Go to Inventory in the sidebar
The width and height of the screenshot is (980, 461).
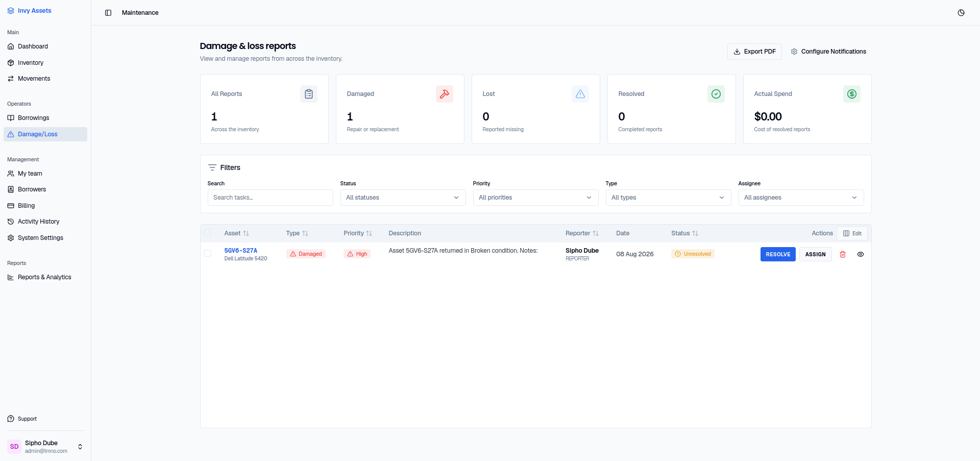(45, 63)
